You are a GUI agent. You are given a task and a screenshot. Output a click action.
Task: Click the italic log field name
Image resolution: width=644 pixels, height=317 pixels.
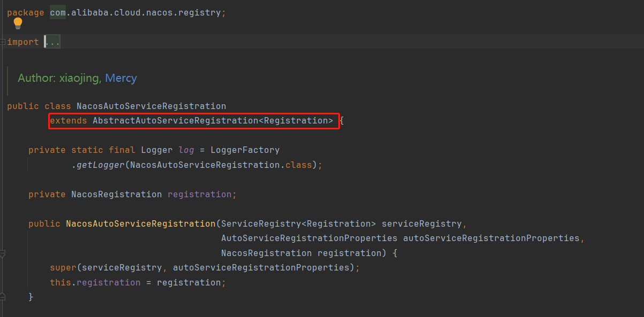[x=186, y=150]
